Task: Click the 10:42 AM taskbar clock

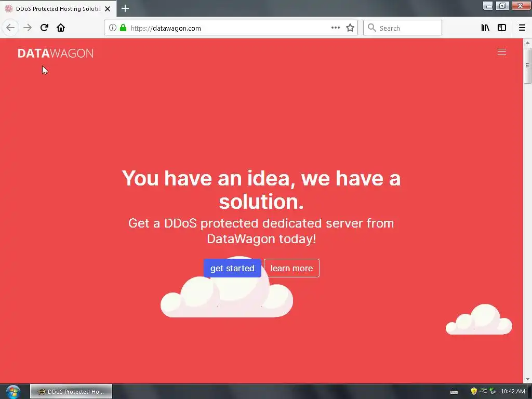Action: point(513,391)
